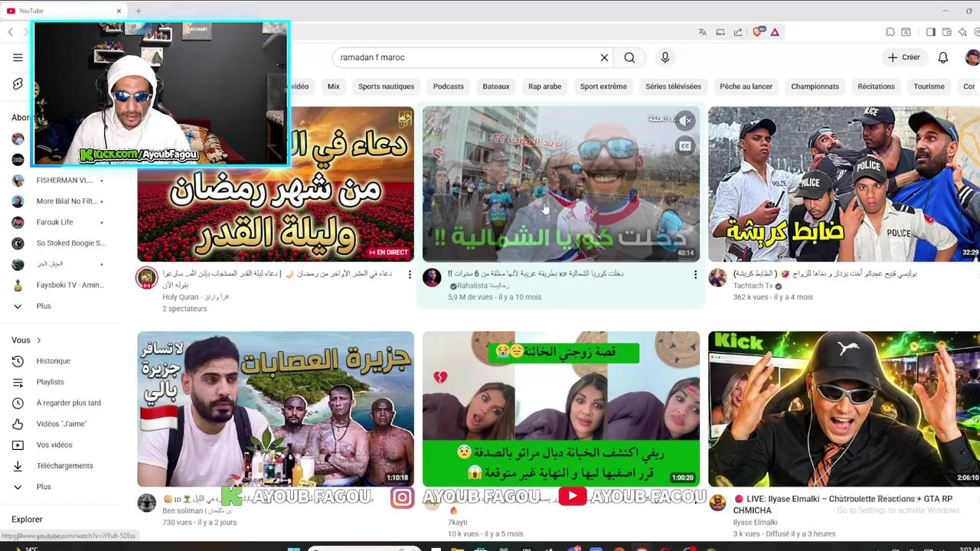The image size is (980, 551).
Task: Select the Rap arabe filter chip
Action: pos(544,86)
